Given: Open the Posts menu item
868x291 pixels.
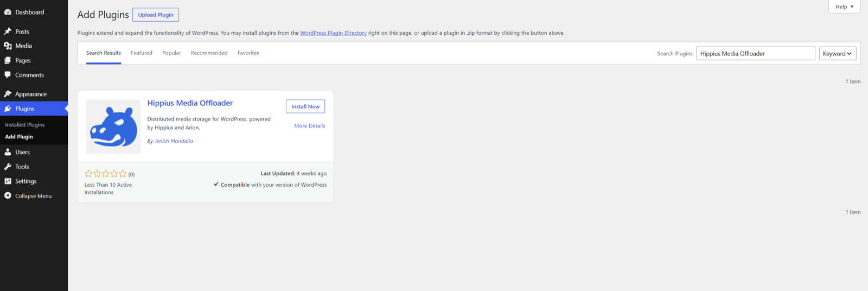Looking at the screenshot, I should click(x=34, y=31).
